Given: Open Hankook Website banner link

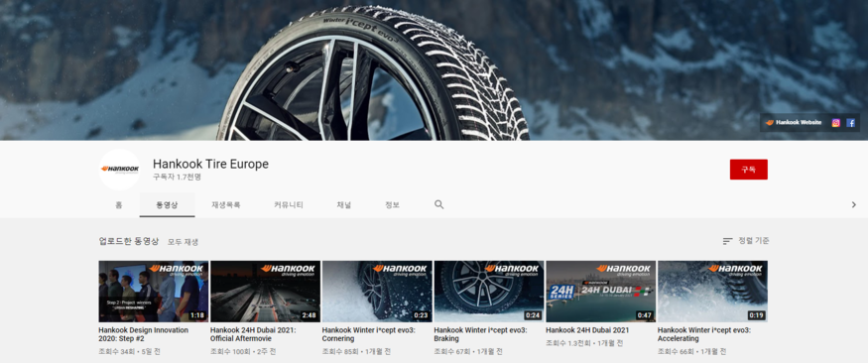Looking at the screenshot, I should click(794, 123).
